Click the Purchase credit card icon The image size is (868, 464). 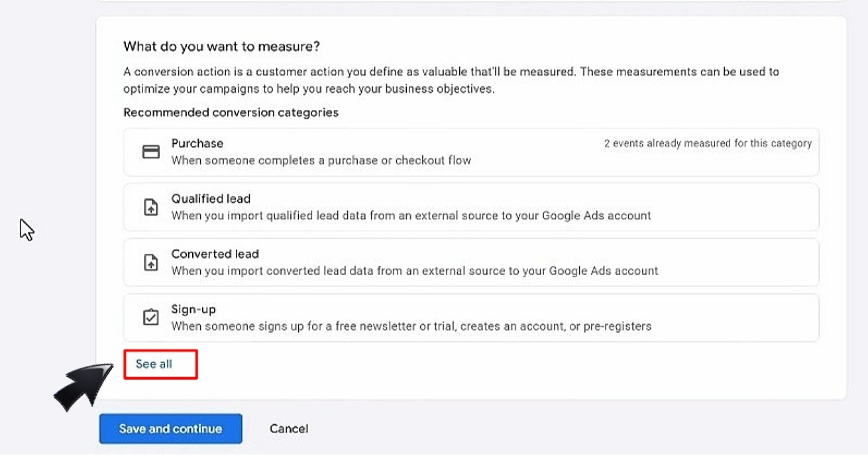(x=151, y=152)
